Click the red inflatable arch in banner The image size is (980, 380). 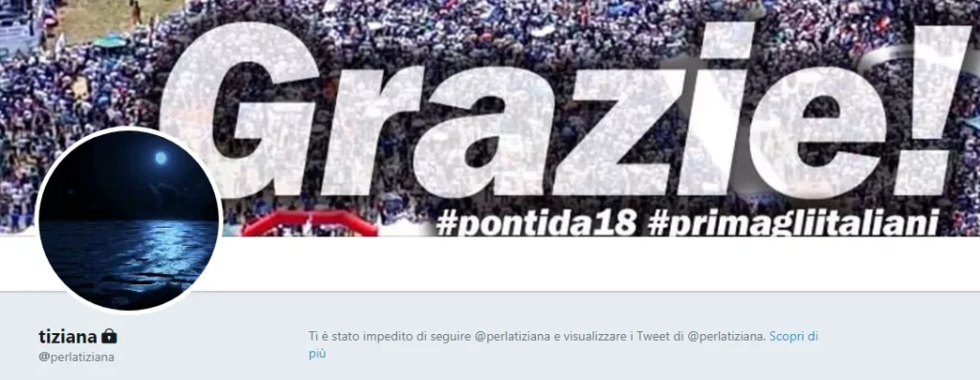tap(310, 223)
